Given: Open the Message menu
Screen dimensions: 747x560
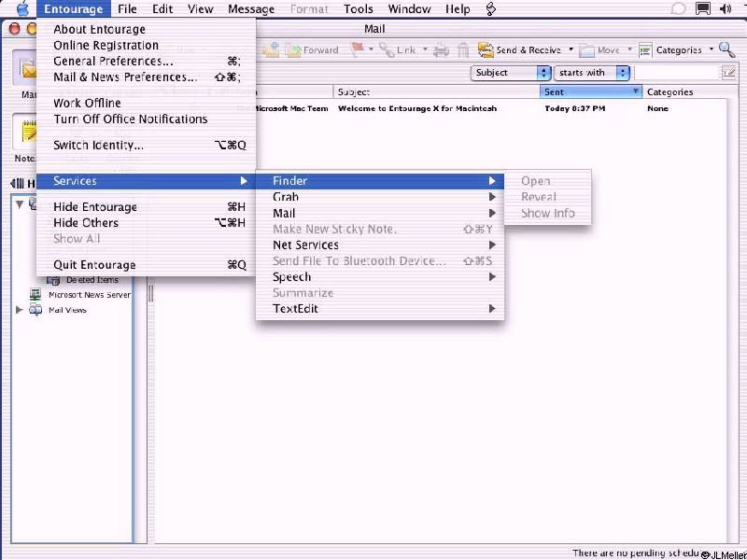Looking at the screenshot, I should click(x=251, y=9).
